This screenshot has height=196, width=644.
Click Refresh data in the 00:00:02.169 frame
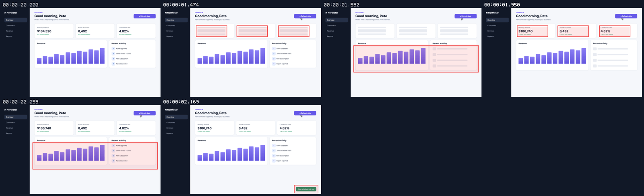[x=305, y=113]
